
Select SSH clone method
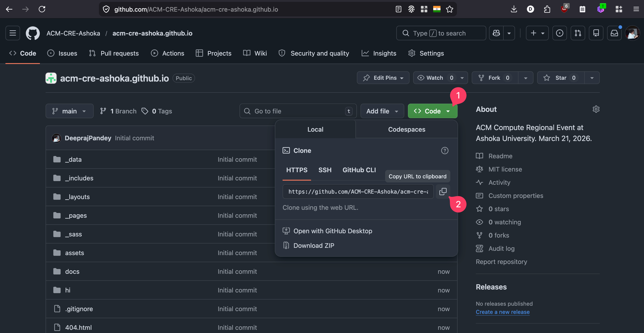(325, 170)
